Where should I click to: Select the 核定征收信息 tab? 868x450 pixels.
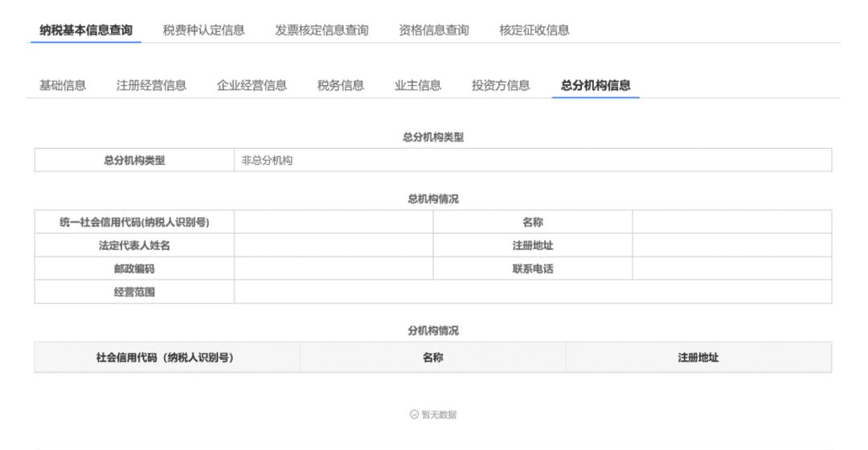tap(534, 30)
